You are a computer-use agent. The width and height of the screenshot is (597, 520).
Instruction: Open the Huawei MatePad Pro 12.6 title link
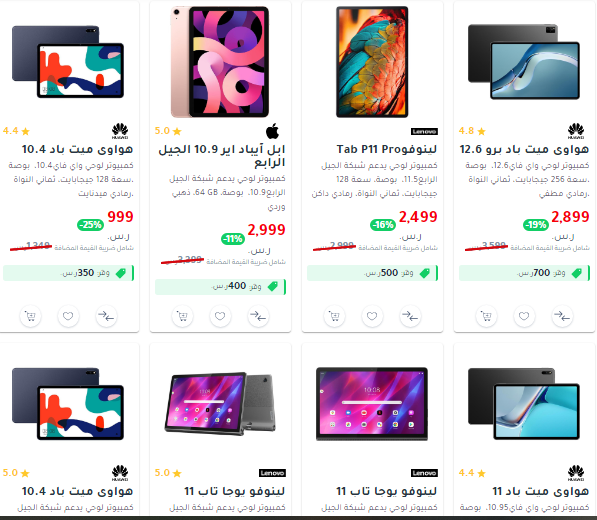(x=524, y=149)
